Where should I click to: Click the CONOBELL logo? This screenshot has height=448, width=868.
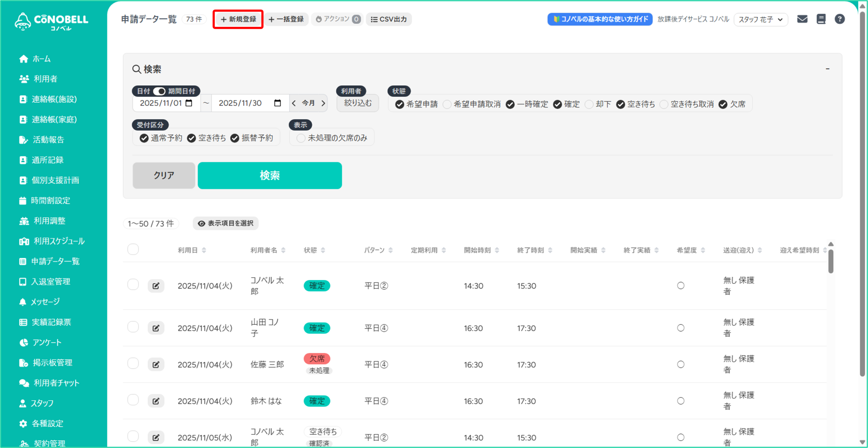pos(52,22)
